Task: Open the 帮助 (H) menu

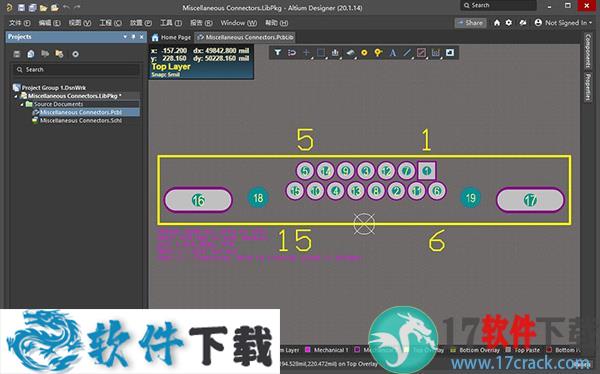Action: 276,23
